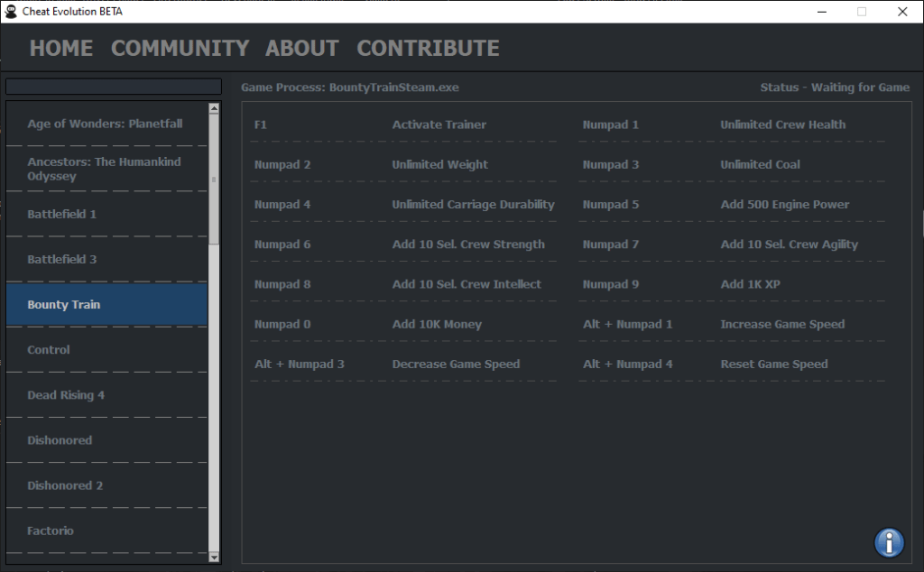Click the Activate Trainer cheat
The image size is (924, 572).
tap(439, 125)
